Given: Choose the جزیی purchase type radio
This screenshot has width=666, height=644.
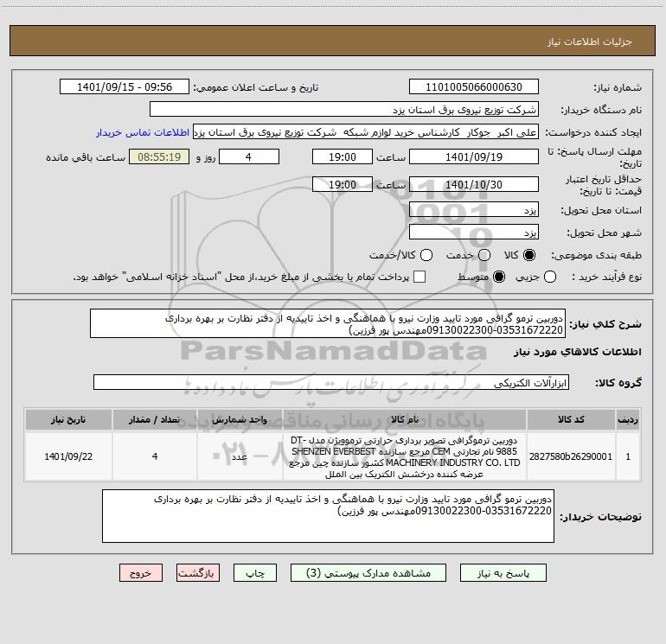Looking at the screenshot, I should pyautogui.click(x=550, y=277).
